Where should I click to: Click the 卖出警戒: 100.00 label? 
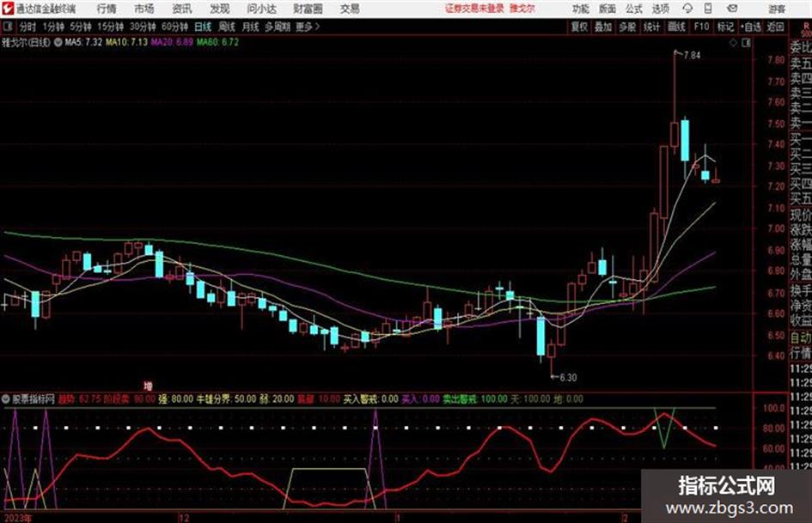tap(475, 399)
